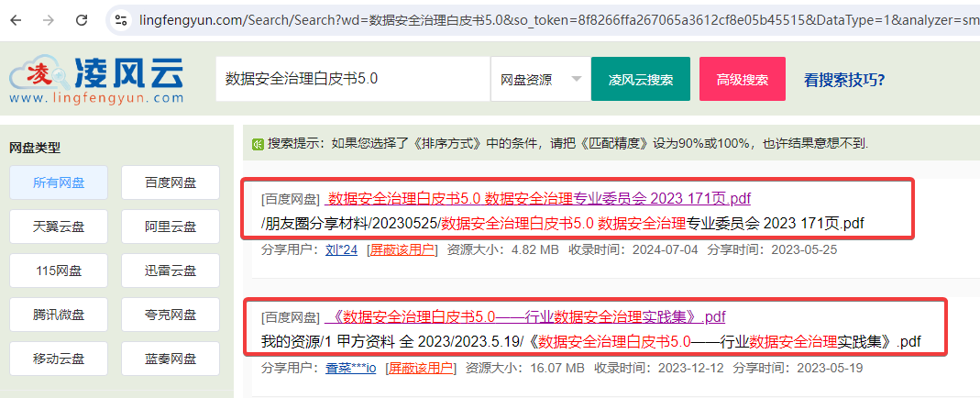Open sharing user 刘*24
The height and width of the screenshot is (398, 980).
(341, 250)
